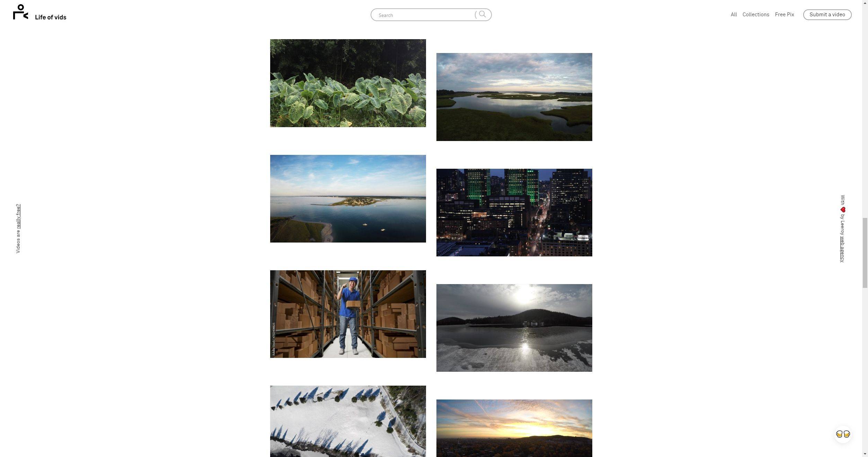Click the second emoji icon at bottom right
This screenshot has height=457, width=868.
[847, 433]
